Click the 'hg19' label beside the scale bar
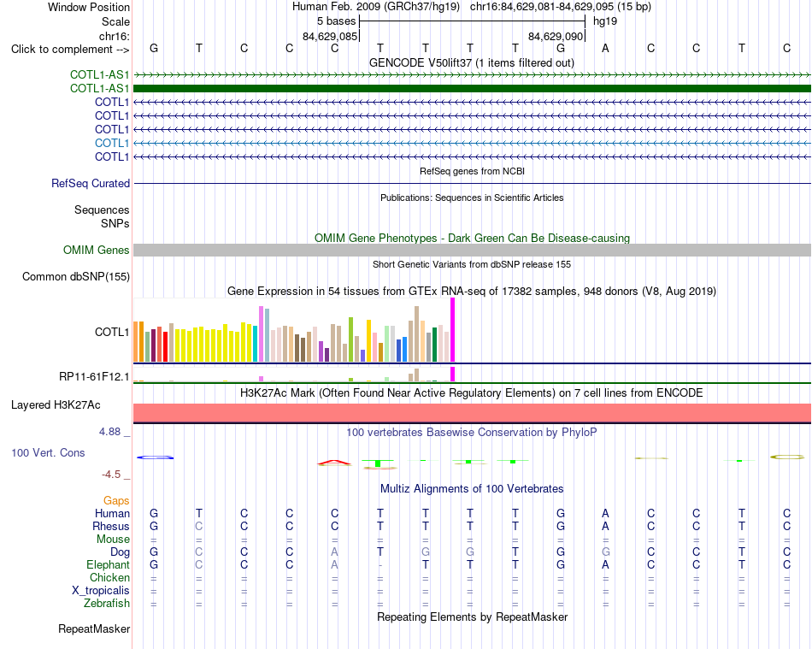This screenshot has height=649, width=812. (605, 21)
